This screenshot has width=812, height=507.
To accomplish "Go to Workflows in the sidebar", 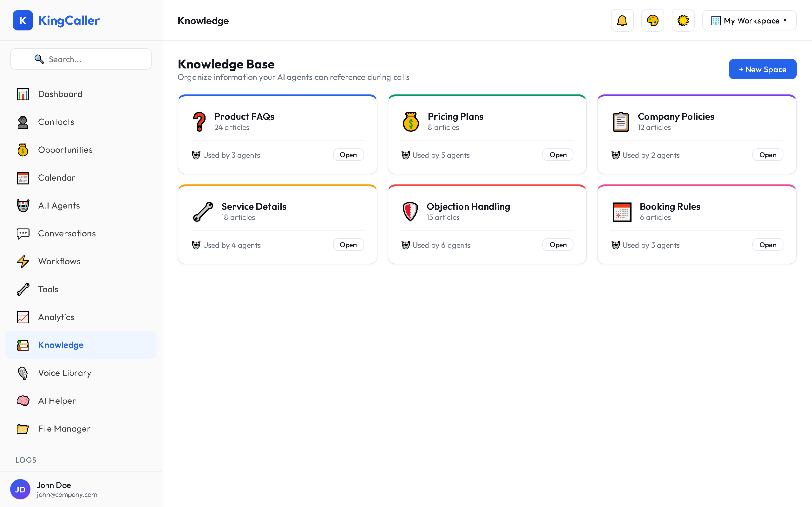I will point(59,261).
